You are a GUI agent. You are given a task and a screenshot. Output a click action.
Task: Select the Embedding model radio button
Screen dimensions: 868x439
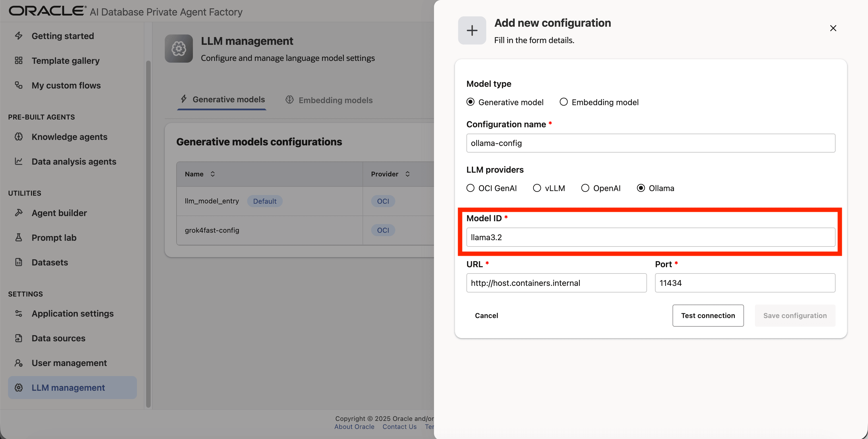pyautogui.click(x=564, y=102)
